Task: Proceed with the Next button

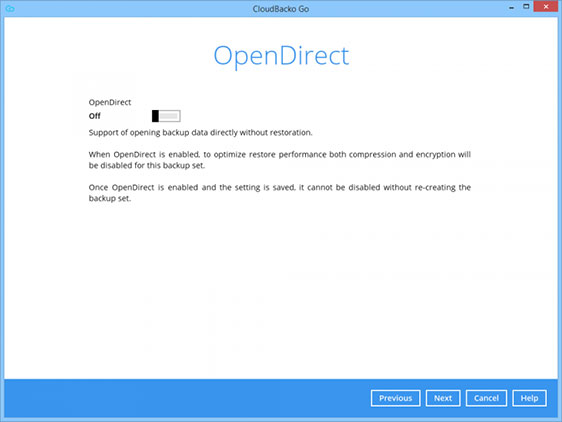Action: pos(443,398)
